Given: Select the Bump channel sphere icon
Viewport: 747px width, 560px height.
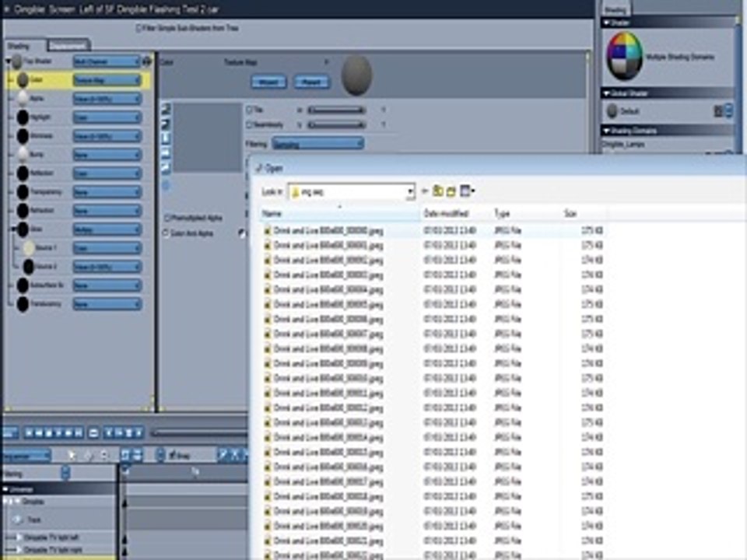Looking at the screenshot, I should 23,154.
